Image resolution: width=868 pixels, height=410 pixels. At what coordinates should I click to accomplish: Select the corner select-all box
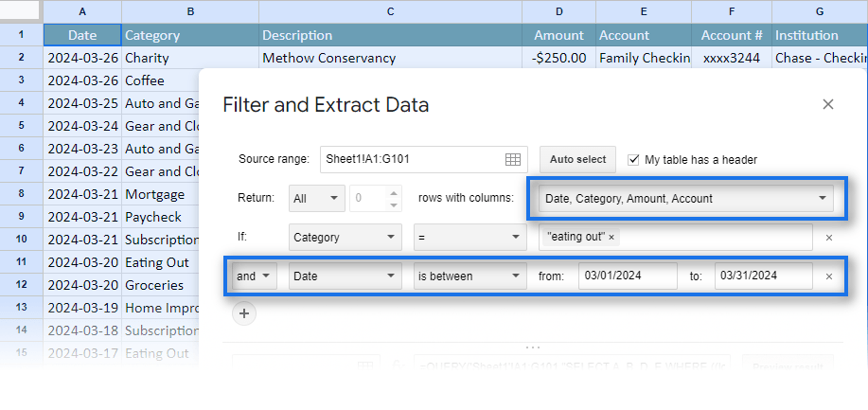click(21, 11)
